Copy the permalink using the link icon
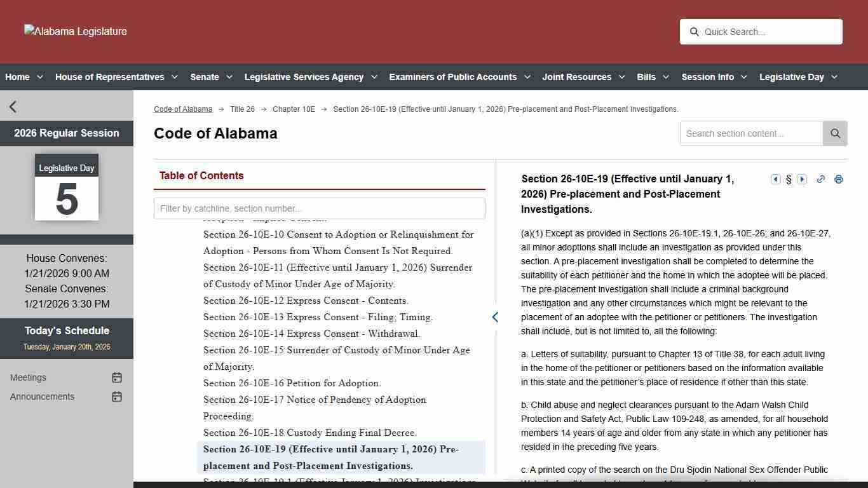Viewport: 868px width, 488px height. pyautogui.click(x=820, y=179)
